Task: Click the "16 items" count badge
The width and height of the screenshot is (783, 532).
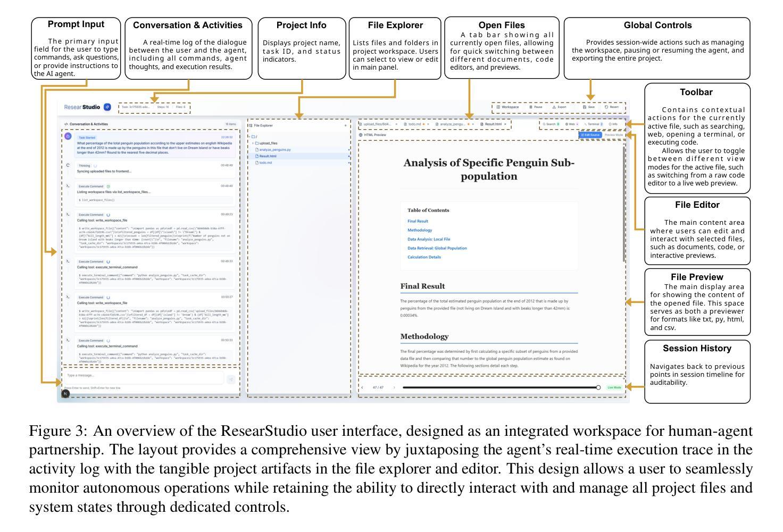Action: pos(230,124)
